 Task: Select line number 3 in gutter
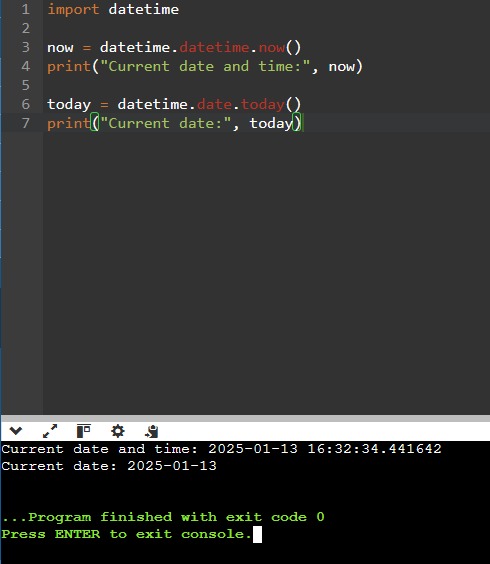click(x=26, y=47)
